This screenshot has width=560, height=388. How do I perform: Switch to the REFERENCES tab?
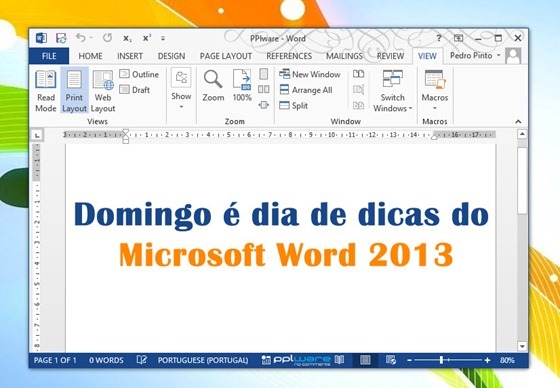[x=289, y=56]
